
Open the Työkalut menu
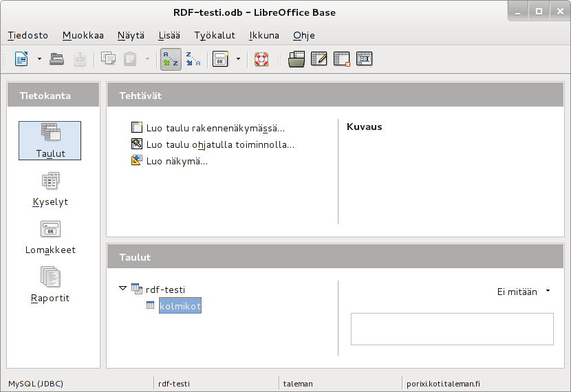click(215, 35)
